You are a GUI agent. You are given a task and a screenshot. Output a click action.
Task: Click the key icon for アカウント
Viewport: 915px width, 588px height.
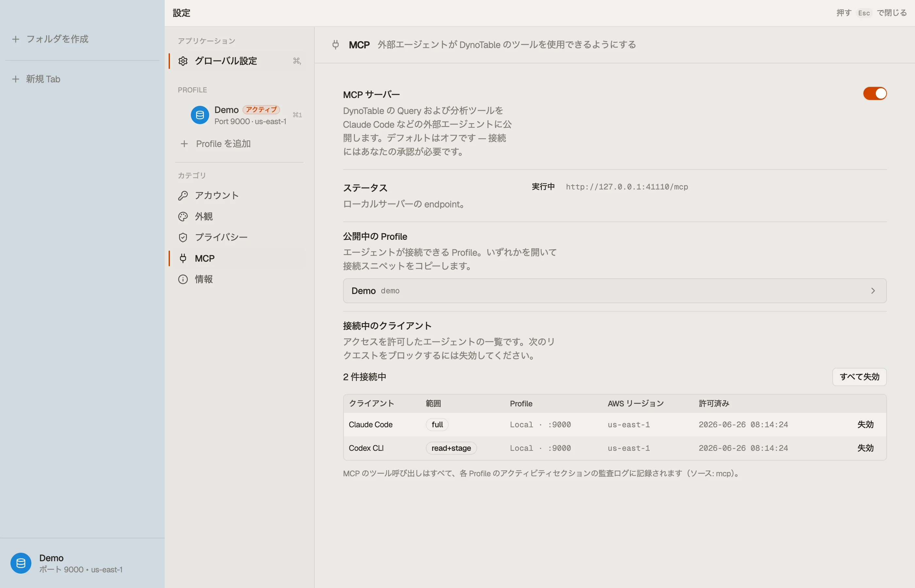(x=183, y=195)
